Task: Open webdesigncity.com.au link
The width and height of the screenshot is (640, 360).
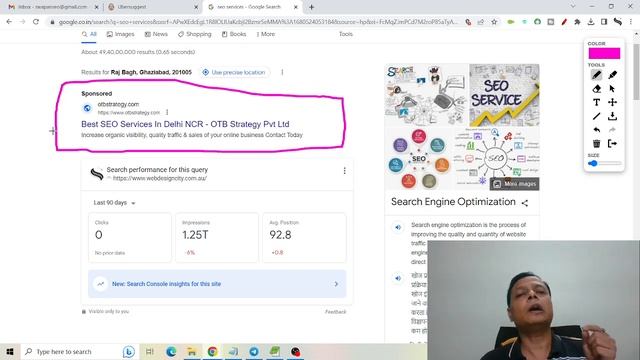Action: click(x=160, y=178)
